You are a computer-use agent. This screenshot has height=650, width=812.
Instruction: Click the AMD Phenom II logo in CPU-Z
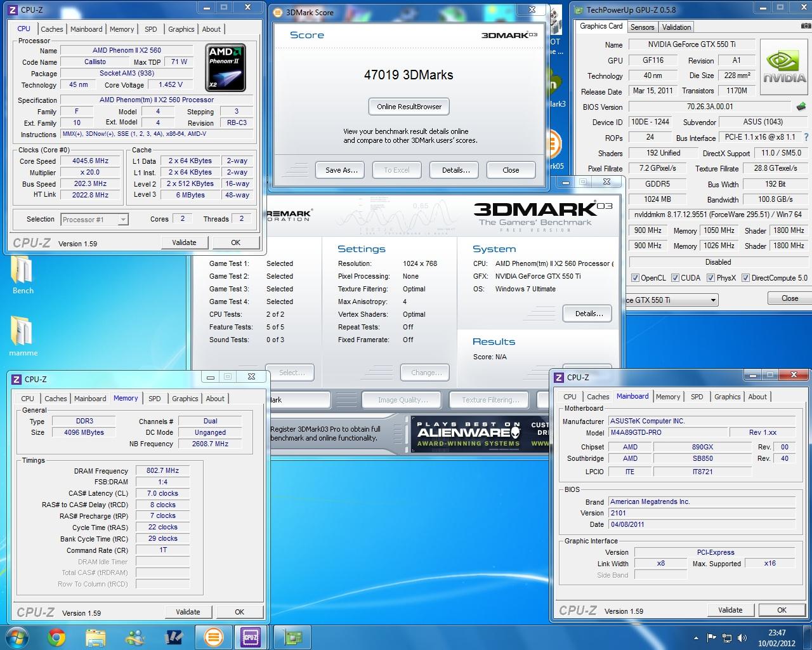point(226,67)
